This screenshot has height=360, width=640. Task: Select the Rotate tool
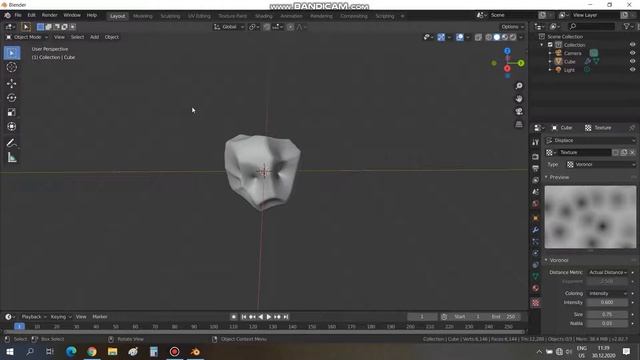(x=12, y=98)
